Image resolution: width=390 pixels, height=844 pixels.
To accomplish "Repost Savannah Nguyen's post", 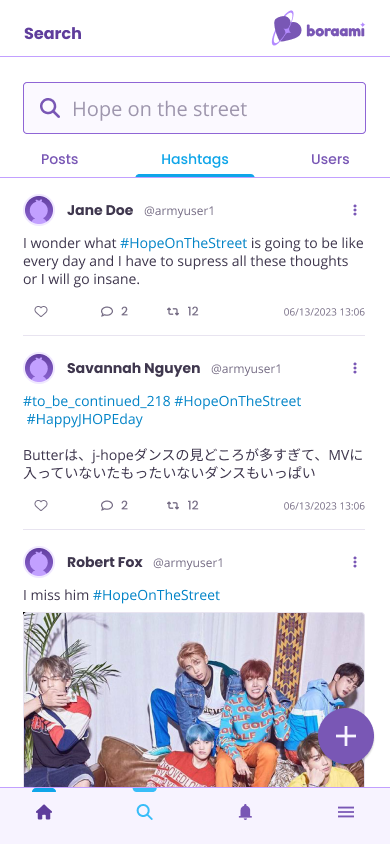I will click(182, 505).
